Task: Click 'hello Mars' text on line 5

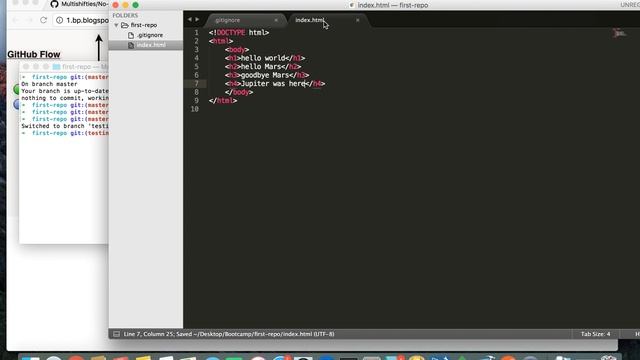Action: 261,67
